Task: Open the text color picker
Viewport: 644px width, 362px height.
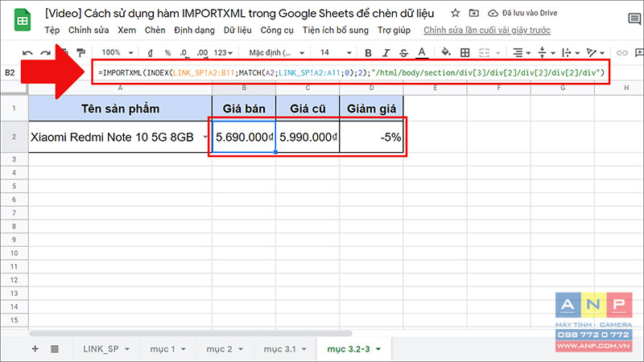Action: (x=422, y=52)
